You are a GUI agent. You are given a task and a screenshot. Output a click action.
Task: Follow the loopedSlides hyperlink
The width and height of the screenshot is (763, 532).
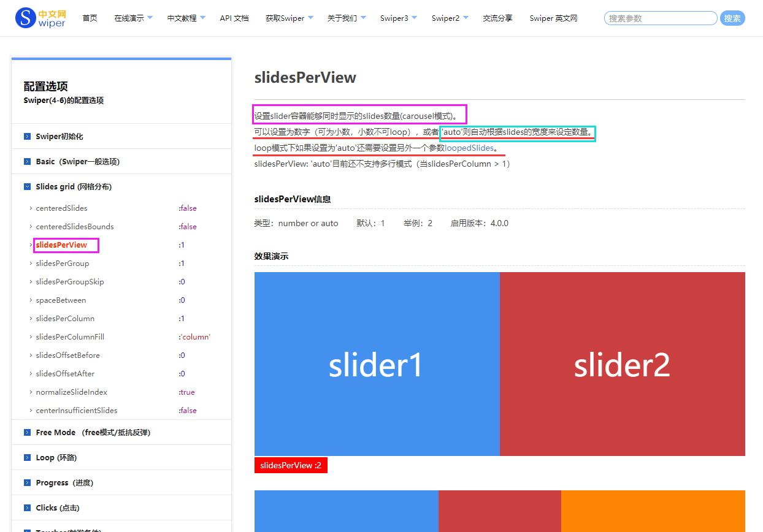pyautogui.click(x=470, y=148)
